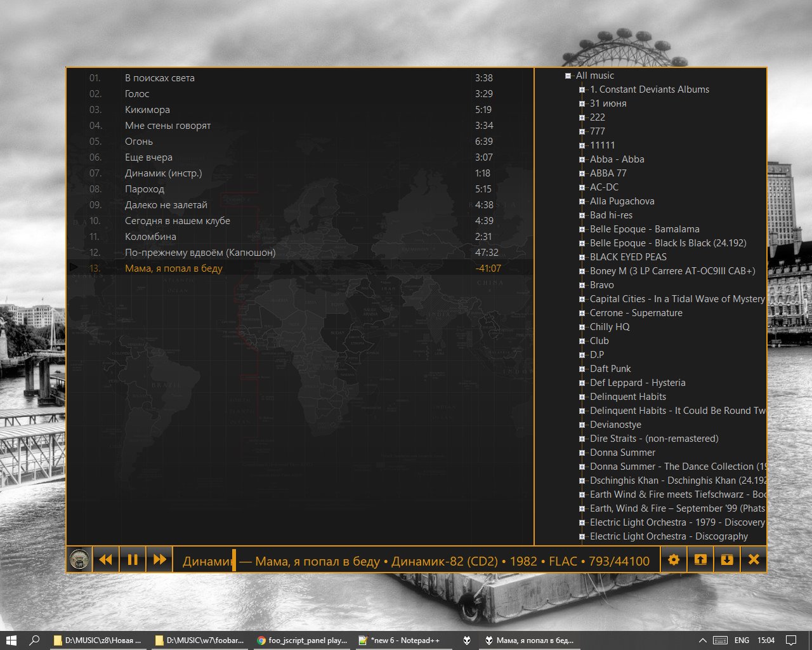Image resolution: width=812 pixels, height=650 pixels.
Task: Click the seek bar position marker
Action: 234,560
